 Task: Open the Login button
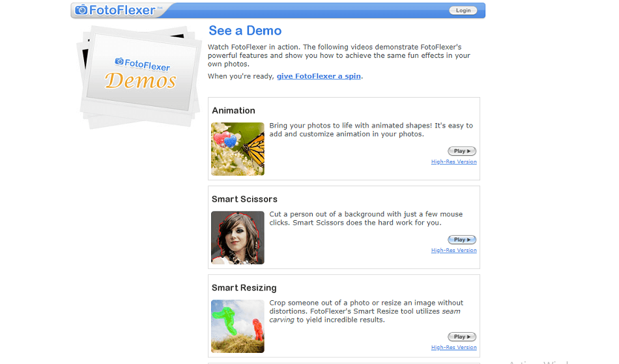(x=463, y=10)
